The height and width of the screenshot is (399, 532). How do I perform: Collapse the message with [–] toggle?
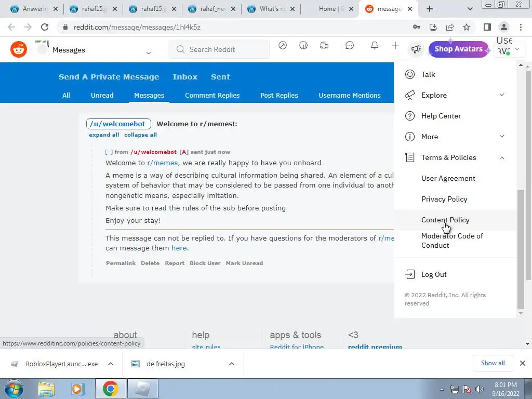coord(109,152)
